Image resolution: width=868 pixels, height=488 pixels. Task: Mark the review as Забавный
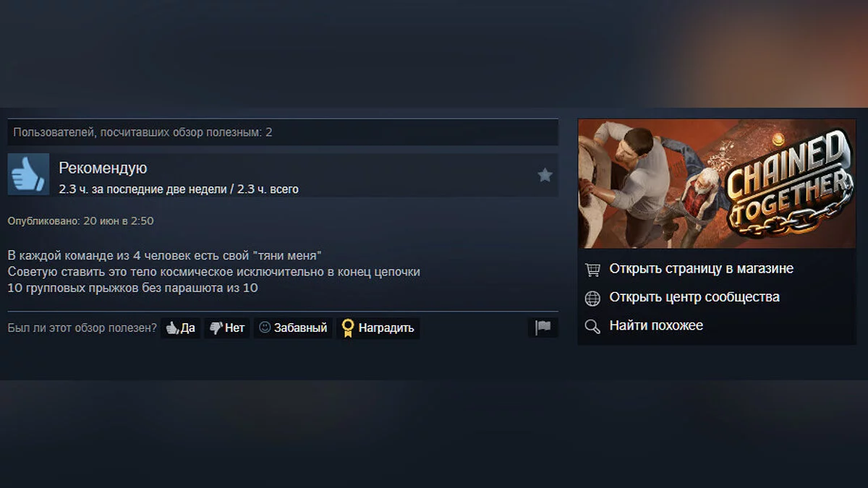(293, 328)
